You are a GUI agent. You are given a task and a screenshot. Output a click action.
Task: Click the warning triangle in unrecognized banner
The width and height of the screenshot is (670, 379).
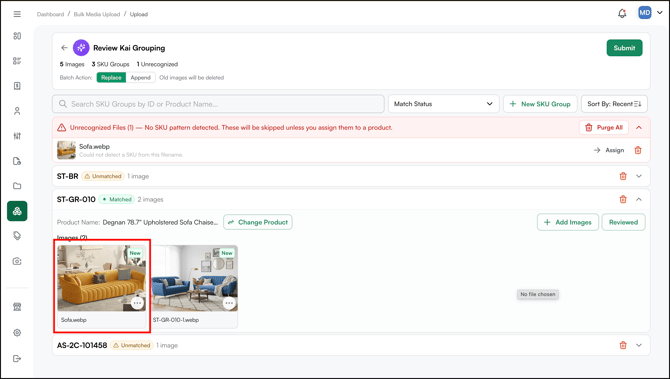[x=62, y=128]
